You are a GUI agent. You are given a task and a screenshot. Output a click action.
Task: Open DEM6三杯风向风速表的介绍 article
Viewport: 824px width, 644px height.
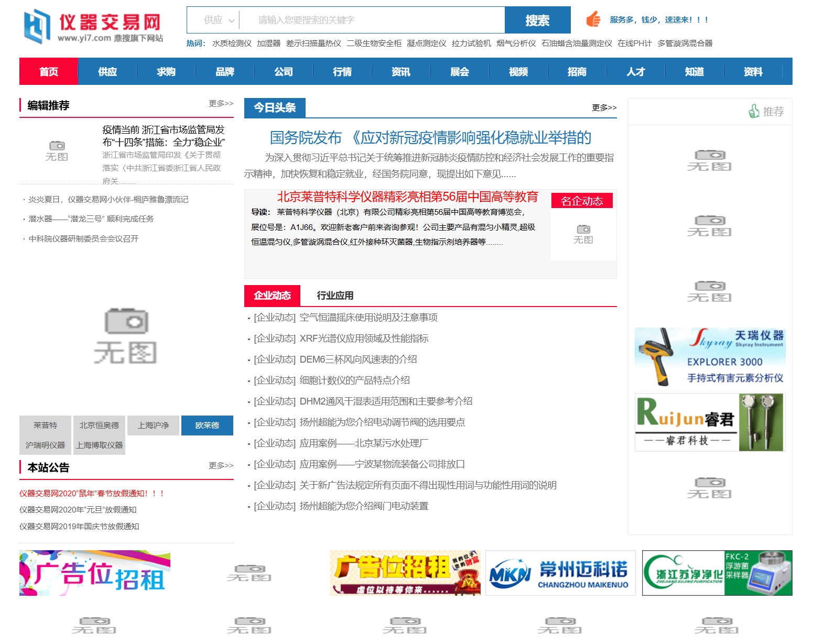pos(358,359)
